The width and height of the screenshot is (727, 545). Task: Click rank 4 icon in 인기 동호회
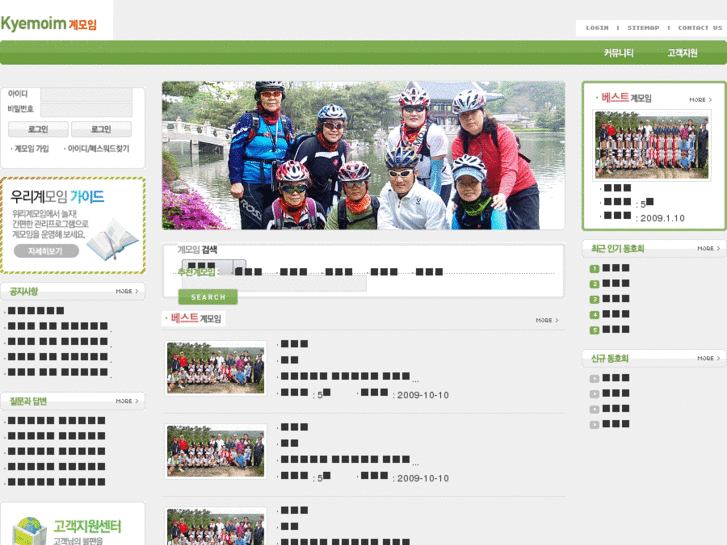point(594,315)
